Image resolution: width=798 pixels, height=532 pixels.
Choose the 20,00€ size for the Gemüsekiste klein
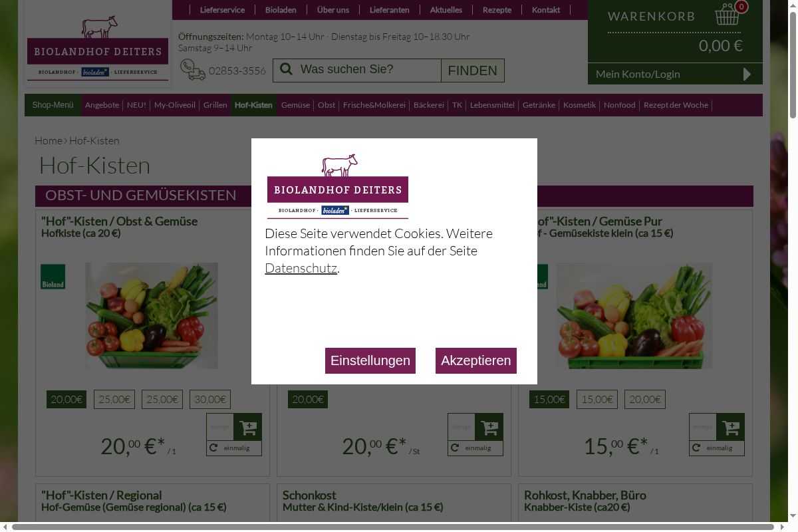click(645, 400)
